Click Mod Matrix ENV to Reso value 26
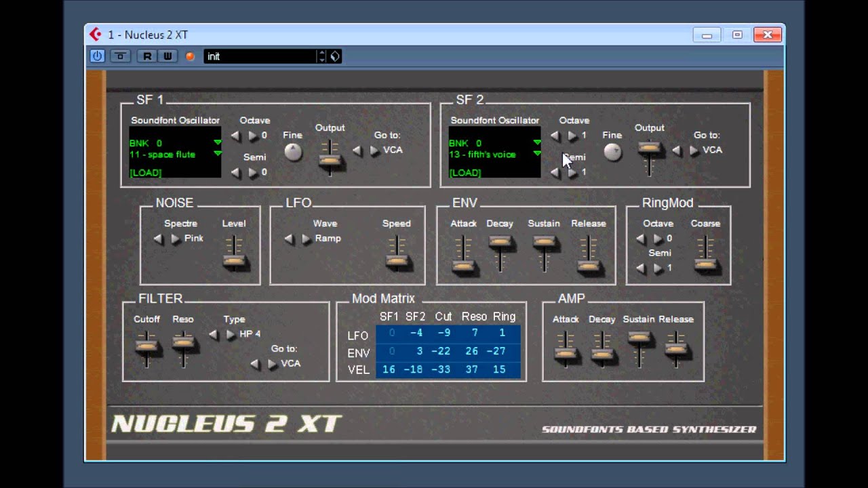The height and width of the screenshot is (488, 868). point(471,351)
